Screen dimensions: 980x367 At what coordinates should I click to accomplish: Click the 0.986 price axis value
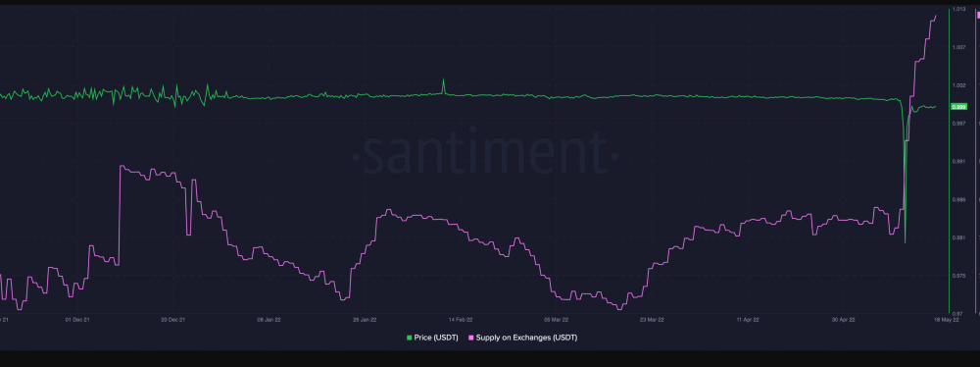pos(958,200)
